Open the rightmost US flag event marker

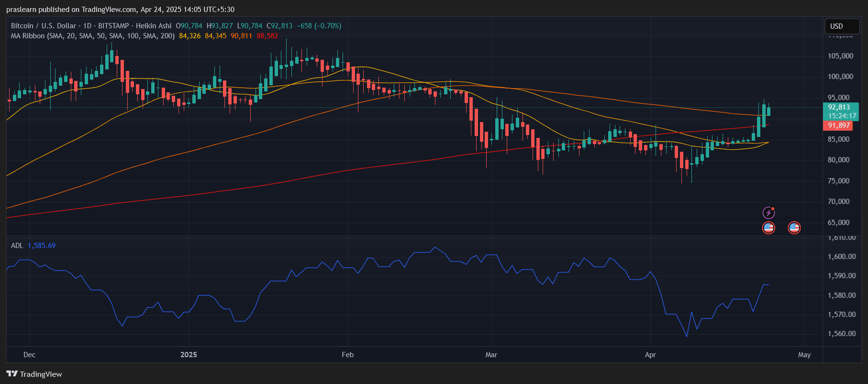coord(794,228)
